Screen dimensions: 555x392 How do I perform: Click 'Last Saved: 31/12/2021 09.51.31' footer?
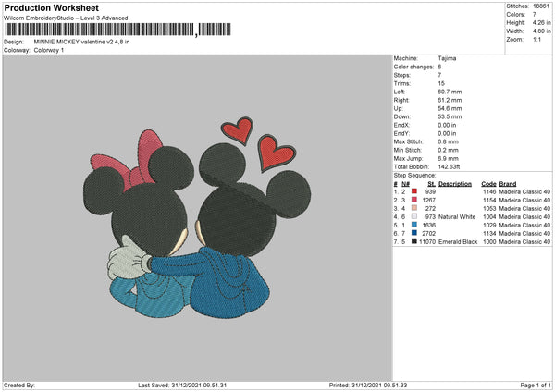pos(182,386)
